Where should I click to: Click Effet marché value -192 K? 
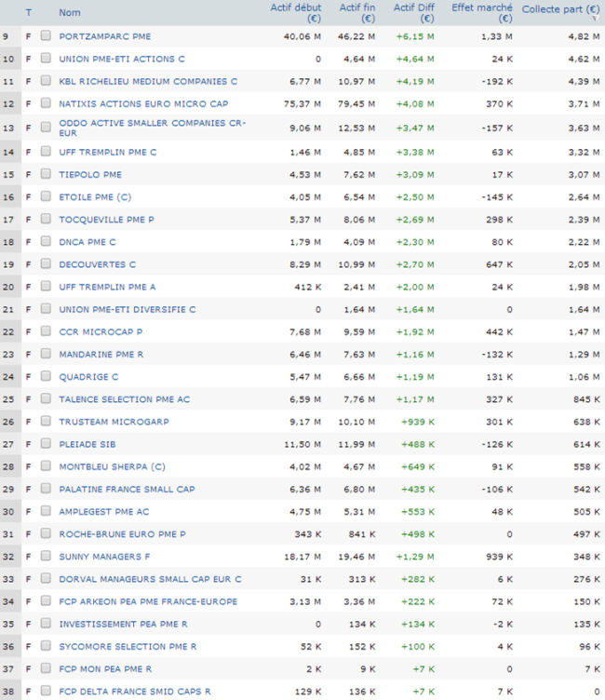point(497,82)
